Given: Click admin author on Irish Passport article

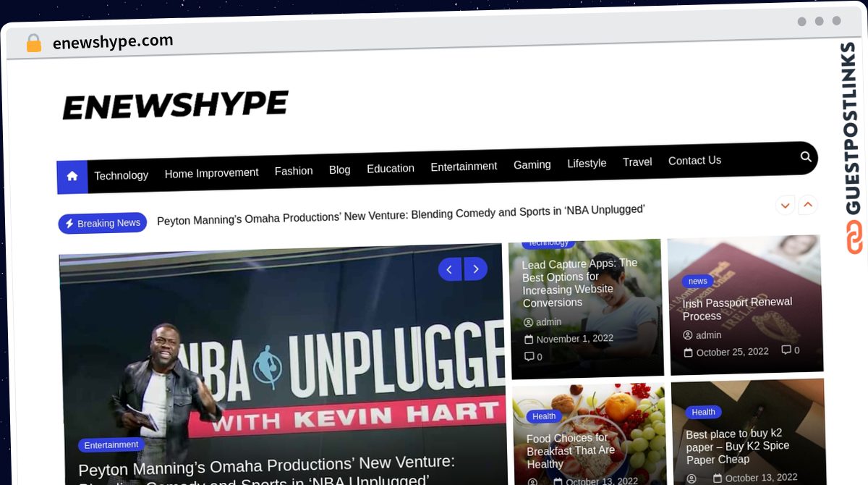Looking at the screenshot, I should click(x=708, y=335).
